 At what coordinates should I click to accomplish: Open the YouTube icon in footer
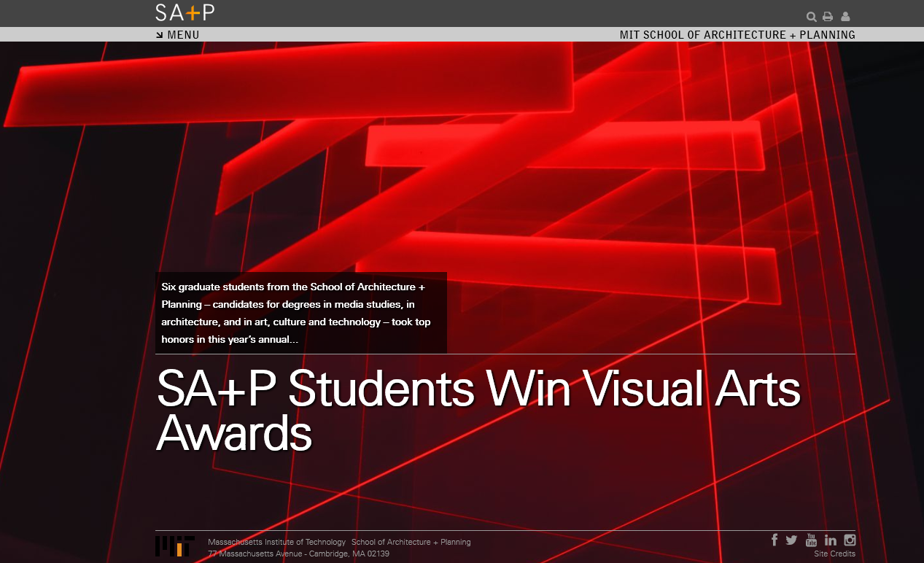(811, 540)
